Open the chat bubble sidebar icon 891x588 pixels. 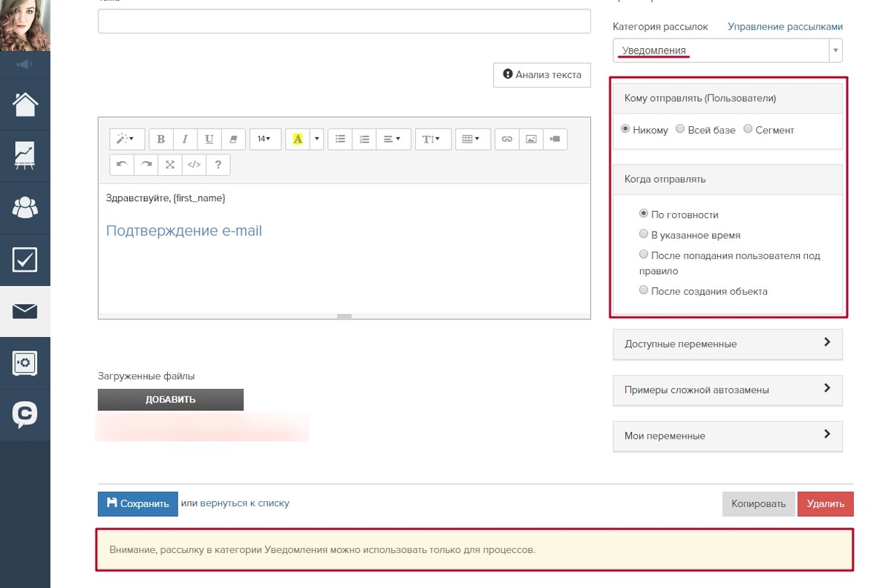point(25,415)
